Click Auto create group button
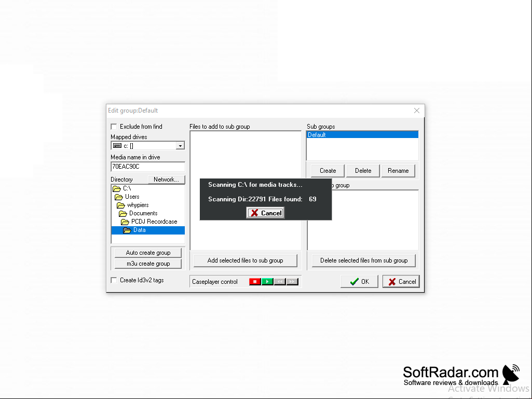The width and height of the screenshot is (532, 399). pos(148,253)
